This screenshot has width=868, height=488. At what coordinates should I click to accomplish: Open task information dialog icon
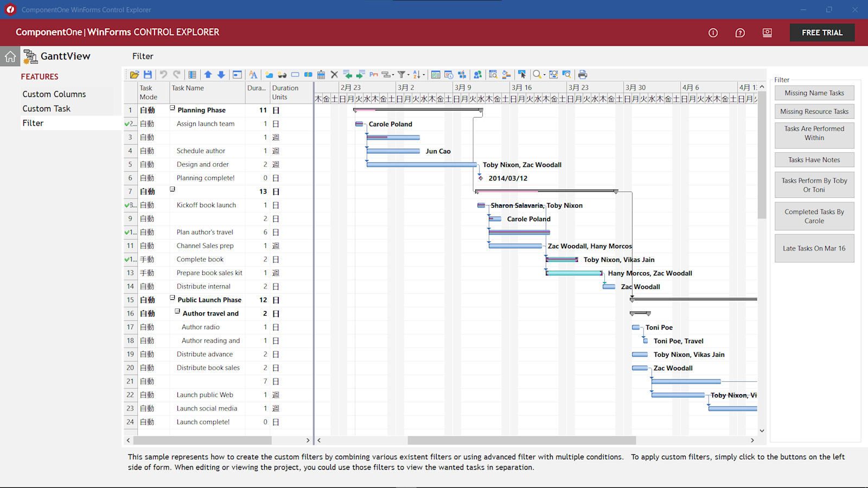(x=237, y=74)
